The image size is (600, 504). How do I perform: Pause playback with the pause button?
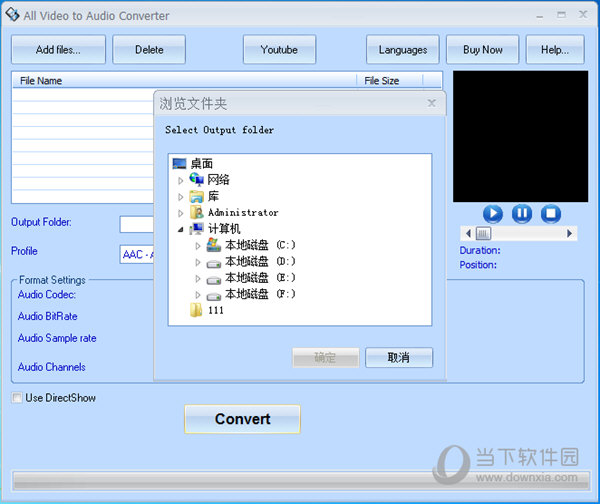522,214
